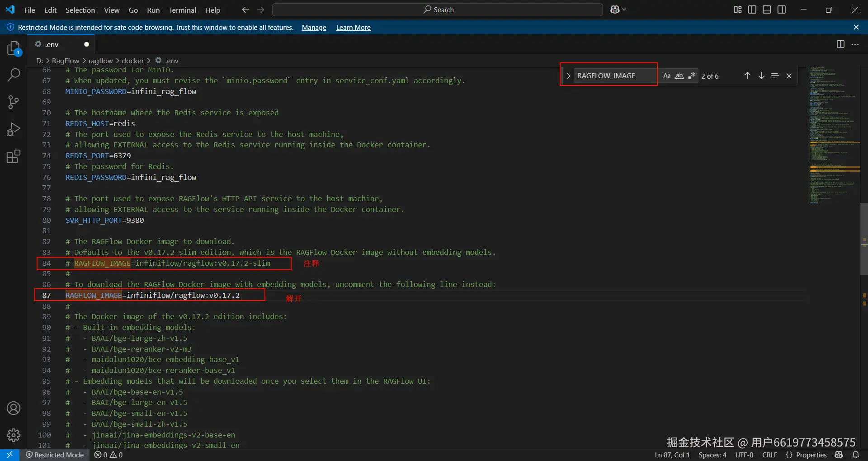This screenshot has width=868, height=461.
Task: Click the Learn More link
Action: pos(354,28)
